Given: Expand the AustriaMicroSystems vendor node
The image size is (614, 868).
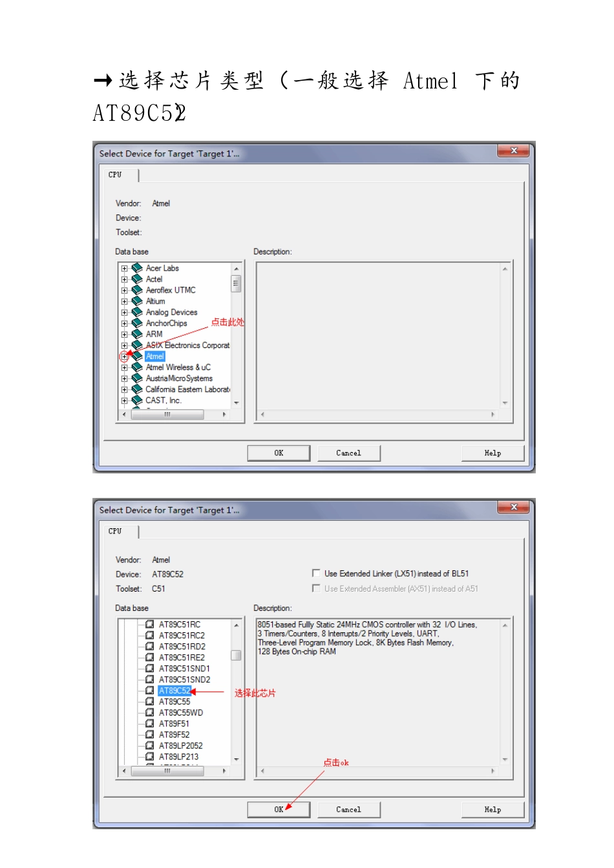Looking at the screenshot, I should click(x=124, y=378).
